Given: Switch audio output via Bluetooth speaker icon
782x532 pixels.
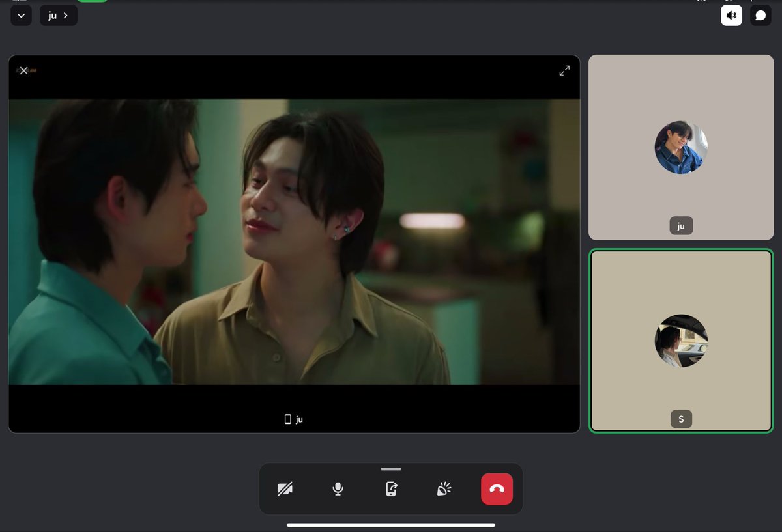Looking at the screenshot, I should (x=731, y=16).
